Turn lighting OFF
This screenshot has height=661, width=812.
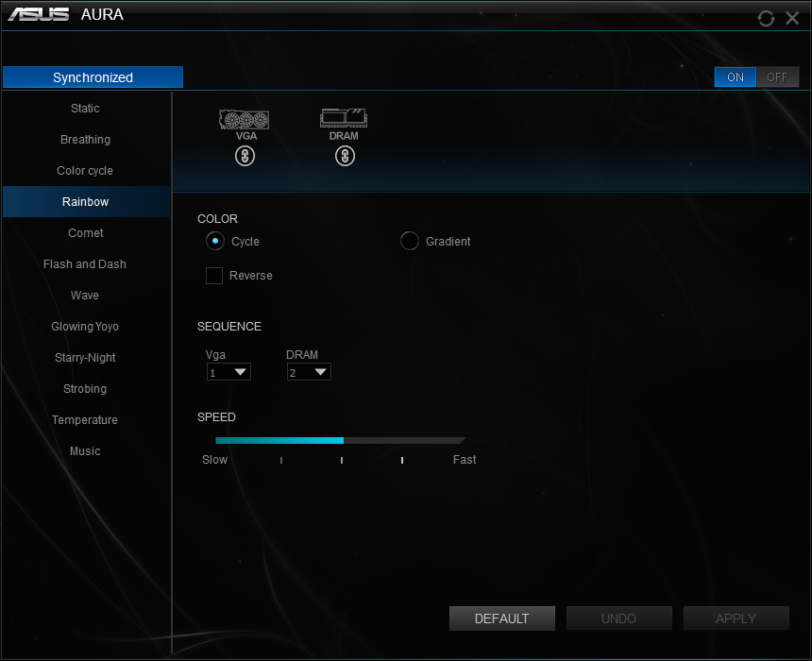click(777, 77)
